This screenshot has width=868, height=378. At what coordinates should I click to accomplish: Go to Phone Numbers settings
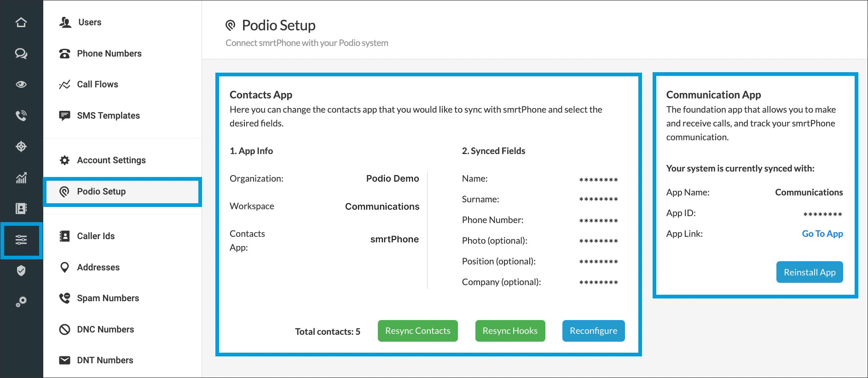click(109, 53)
